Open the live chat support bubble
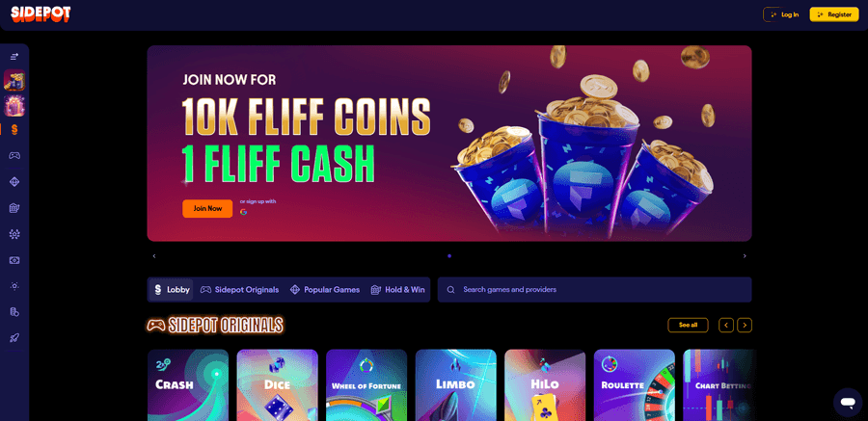868x421 pixels. pos(848,402)
